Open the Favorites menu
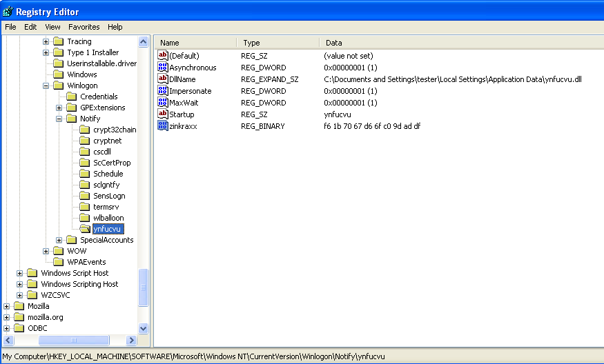Image resolution: width=604 pixels, height=364 pixels. [84, 27]
